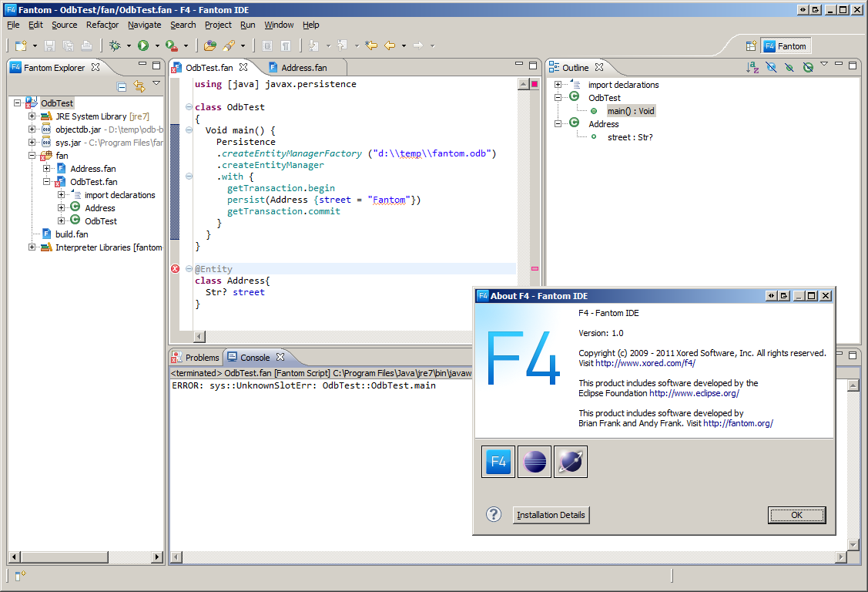Click Fantom Explorer horizontal scrollbar thumb

point(64,557)
